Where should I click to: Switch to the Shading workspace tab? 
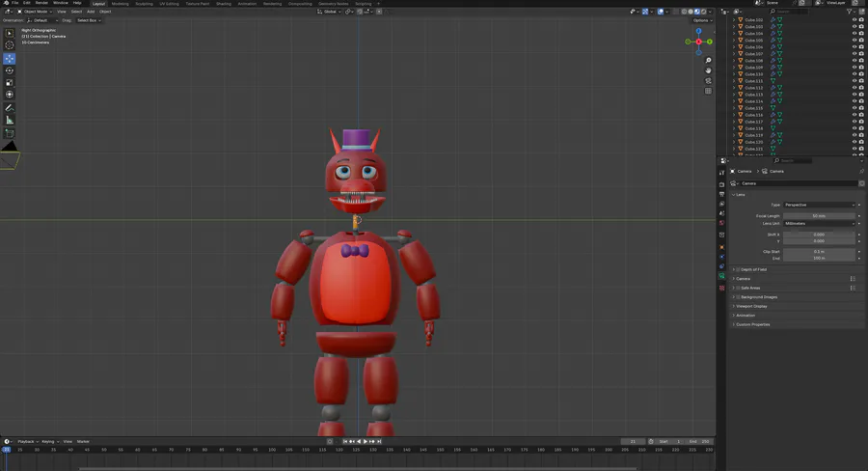(224, 3)
